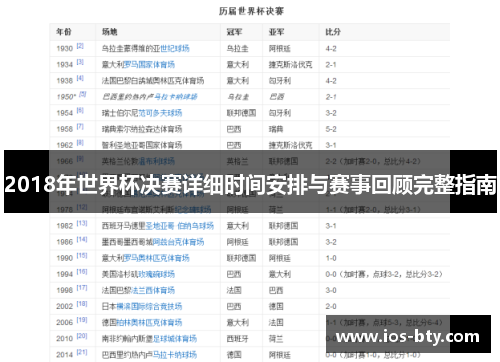The height and width of the screenshot is (362, 500).
Task: Select runner-up 瑞典 in the 1958 row
Action: tap(276, 129)
